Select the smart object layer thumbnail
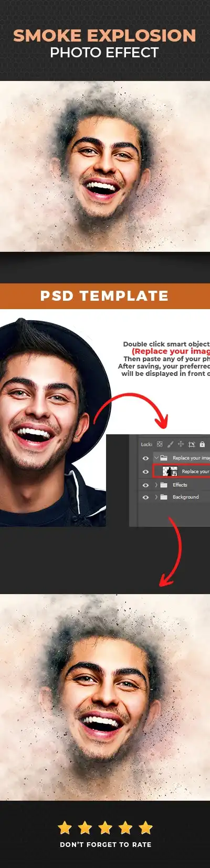 tap(170, 472)
